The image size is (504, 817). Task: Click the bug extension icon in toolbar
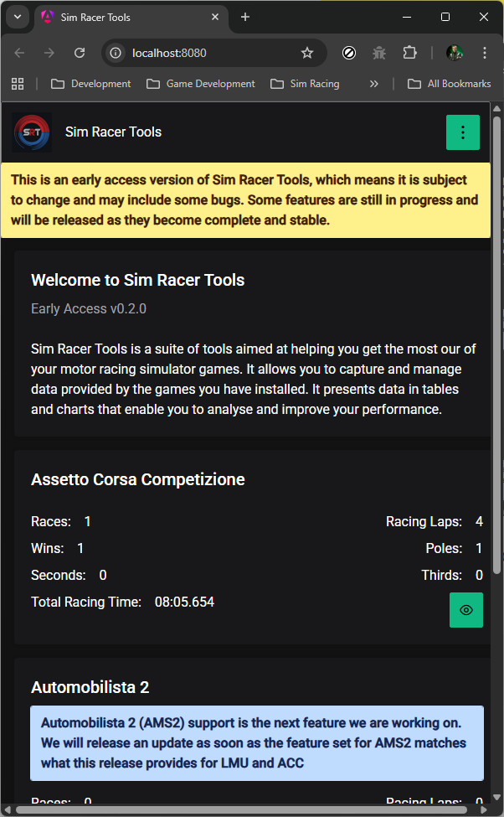click(x=379, y=53)
